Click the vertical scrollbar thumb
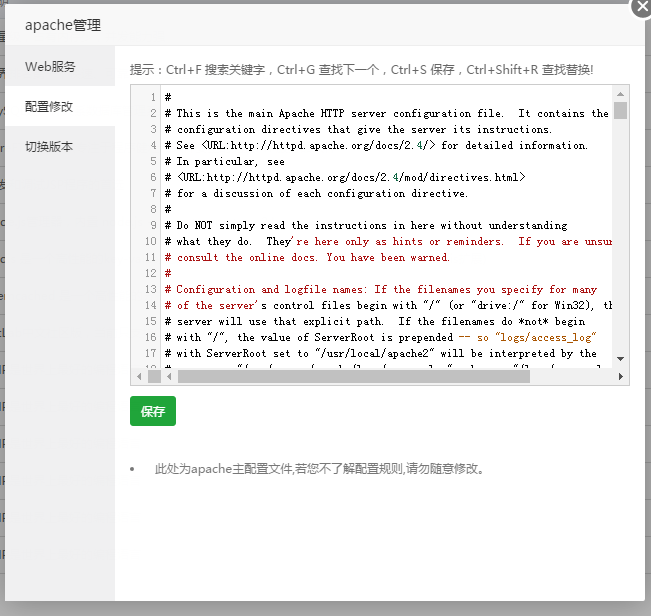Screen dimensions: 651x616 (620, 110)
